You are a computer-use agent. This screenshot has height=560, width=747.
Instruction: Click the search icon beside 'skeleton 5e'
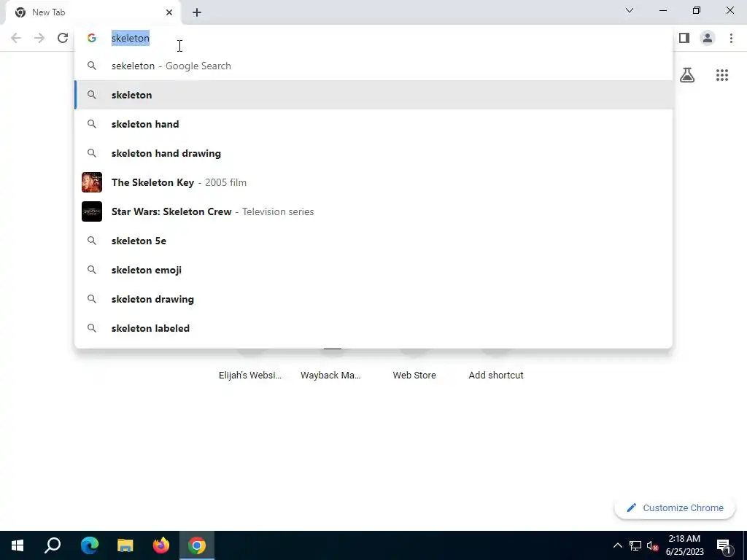pos(91,241)
